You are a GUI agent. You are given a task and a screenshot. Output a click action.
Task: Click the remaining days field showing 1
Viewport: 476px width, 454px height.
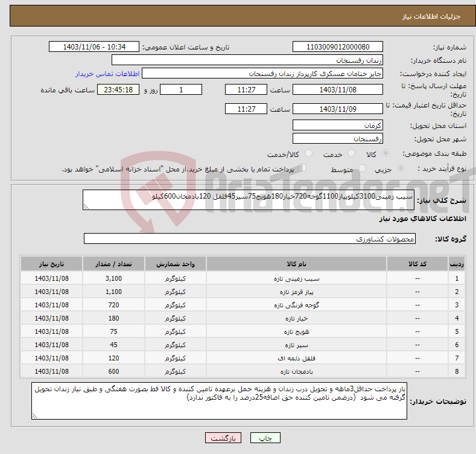(181, 89)
